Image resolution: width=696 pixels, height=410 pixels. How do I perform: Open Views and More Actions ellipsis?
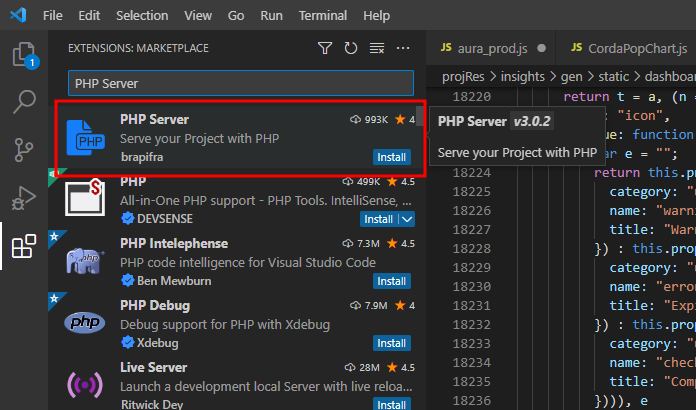(403, 48)
